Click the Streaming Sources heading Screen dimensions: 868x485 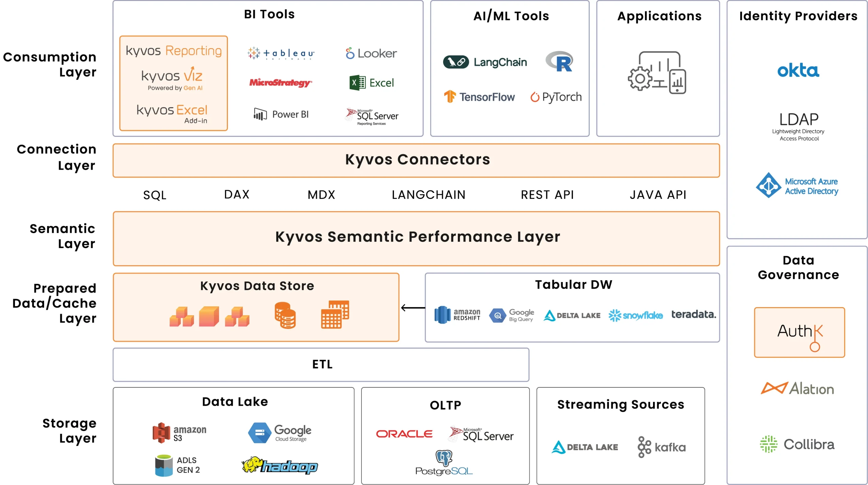pos(620,404)
